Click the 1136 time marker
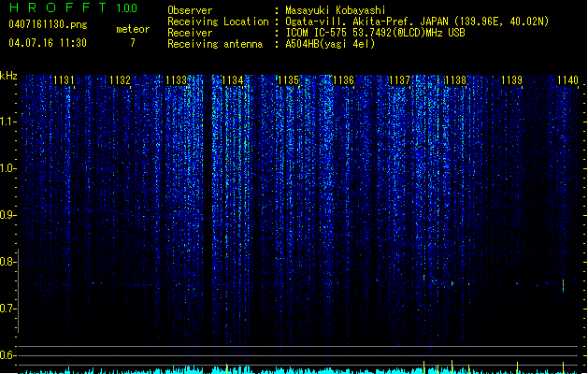 pyautogui.click(x=343, y=80)
